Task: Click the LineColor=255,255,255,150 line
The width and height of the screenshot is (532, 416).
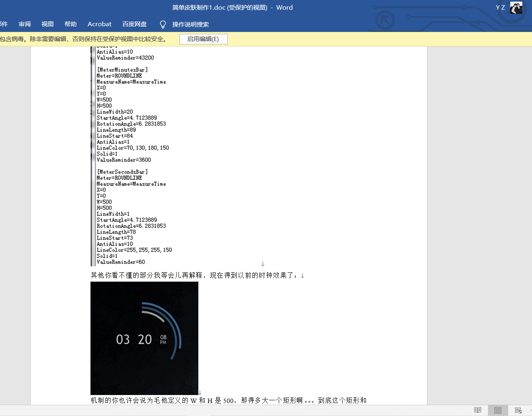Action: point(135,250)
